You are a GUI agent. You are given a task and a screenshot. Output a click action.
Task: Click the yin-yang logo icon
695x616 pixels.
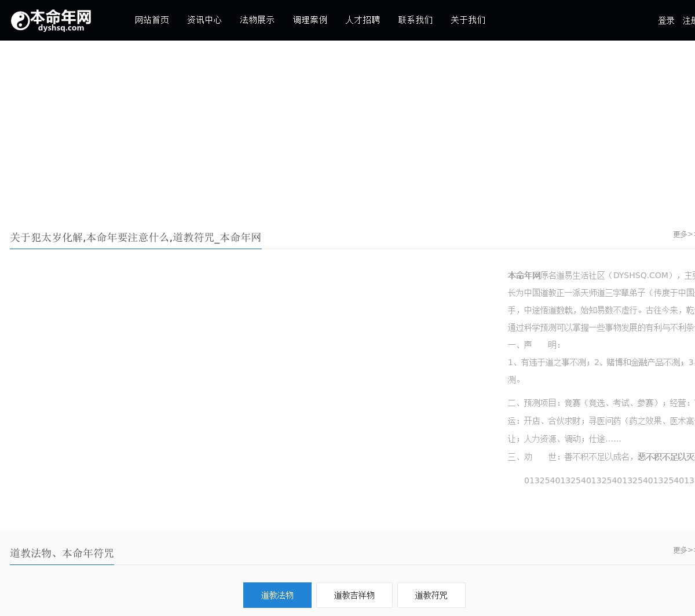click(20, 21)
